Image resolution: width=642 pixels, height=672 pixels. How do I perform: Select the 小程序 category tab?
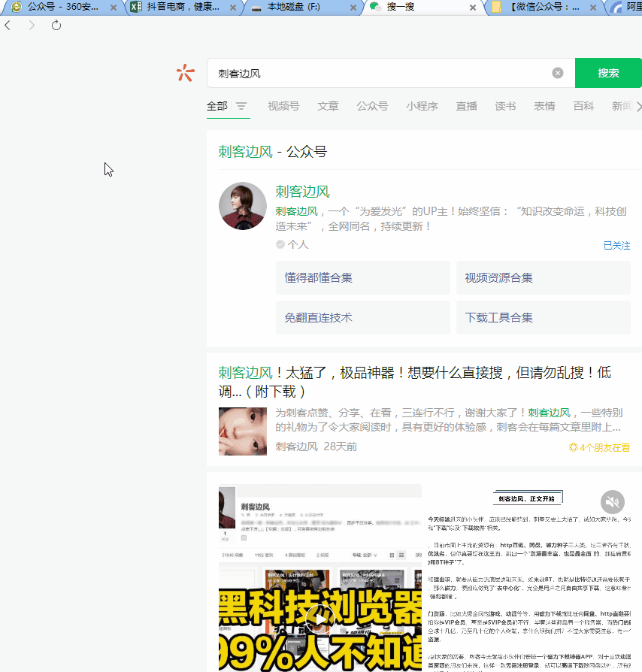click(422, 106)
